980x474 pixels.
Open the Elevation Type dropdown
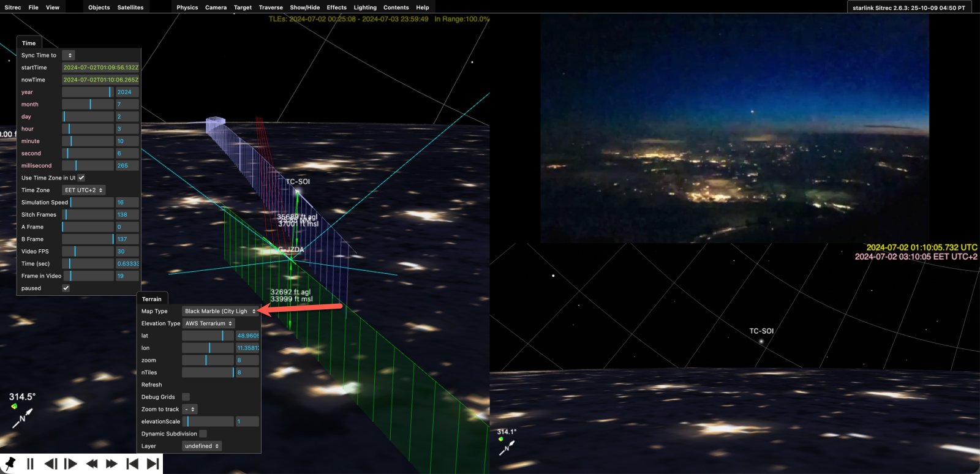tap(208, 323)
